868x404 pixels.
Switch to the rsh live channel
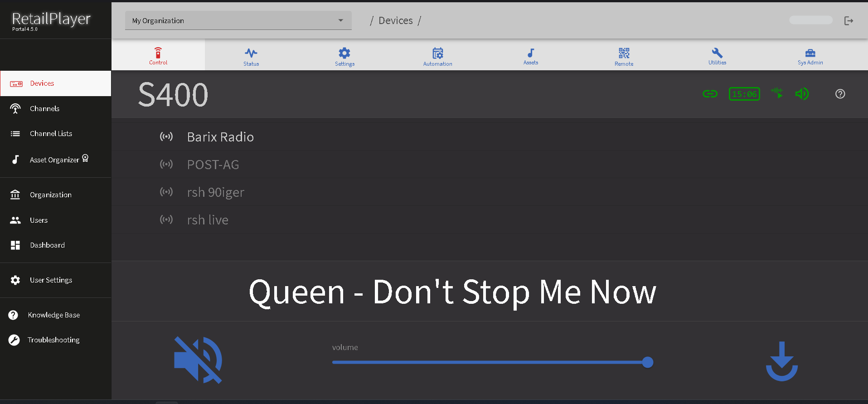click(208, 220)
